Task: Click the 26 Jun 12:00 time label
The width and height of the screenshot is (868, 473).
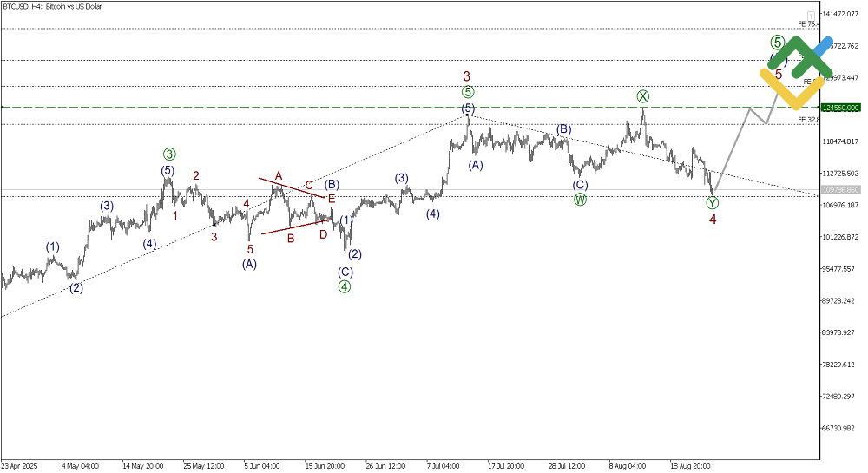Action: tap(386, 466)
